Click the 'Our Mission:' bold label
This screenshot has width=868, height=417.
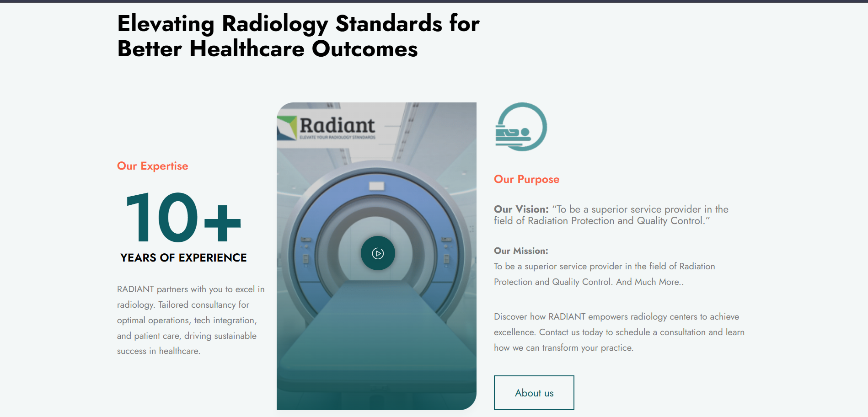click(x=521, y=251)
